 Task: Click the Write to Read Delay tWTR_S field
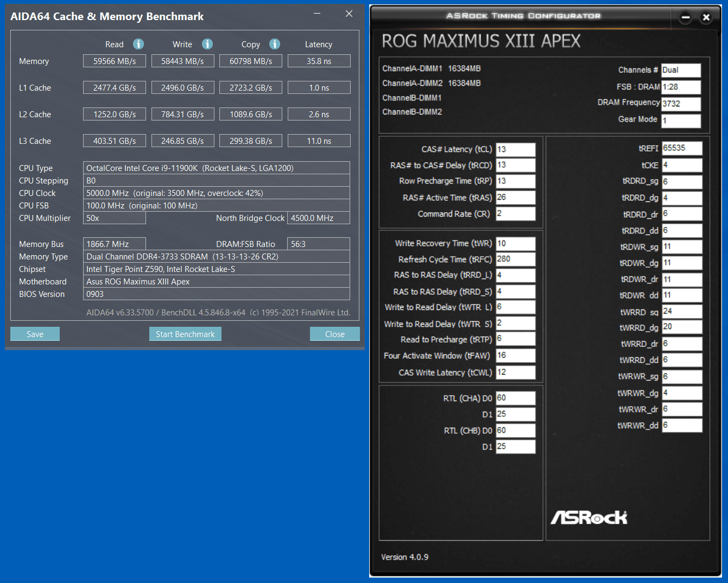[x=516, y=323]
